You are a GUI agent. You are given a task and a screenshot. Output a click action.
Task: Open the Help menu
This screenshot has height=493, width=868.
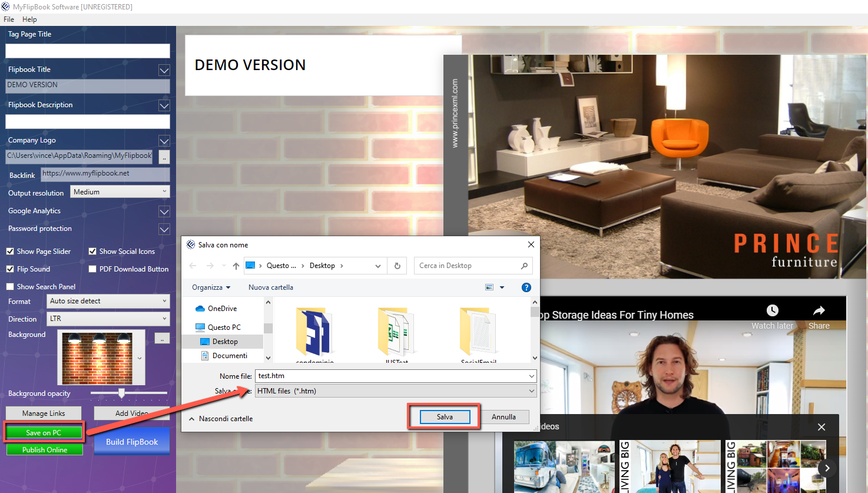point(29,19)
